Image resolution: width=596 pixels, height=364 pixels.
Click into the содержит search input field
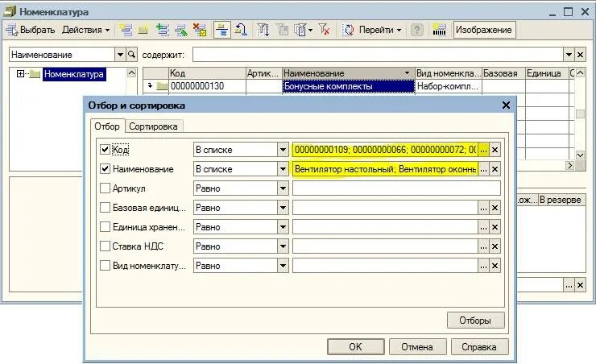(x=378, y=55)
